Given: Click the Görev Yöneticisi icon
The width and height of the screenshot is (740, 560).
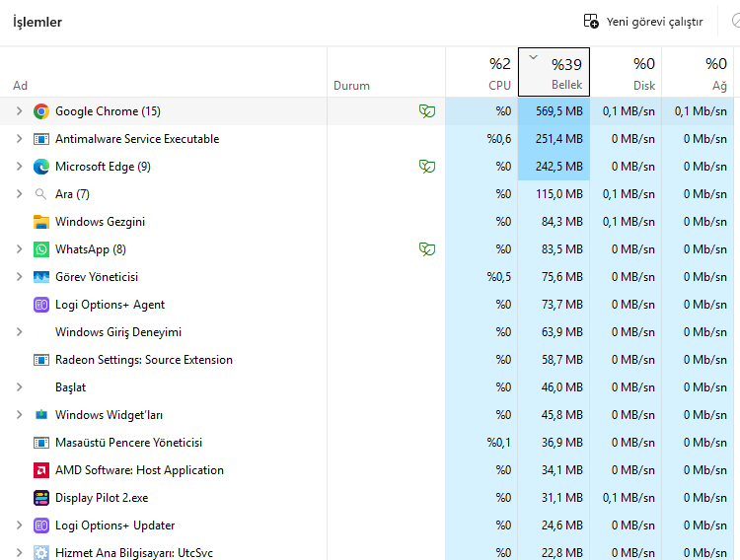Looking at the screenshot, I should coord(41,277).
